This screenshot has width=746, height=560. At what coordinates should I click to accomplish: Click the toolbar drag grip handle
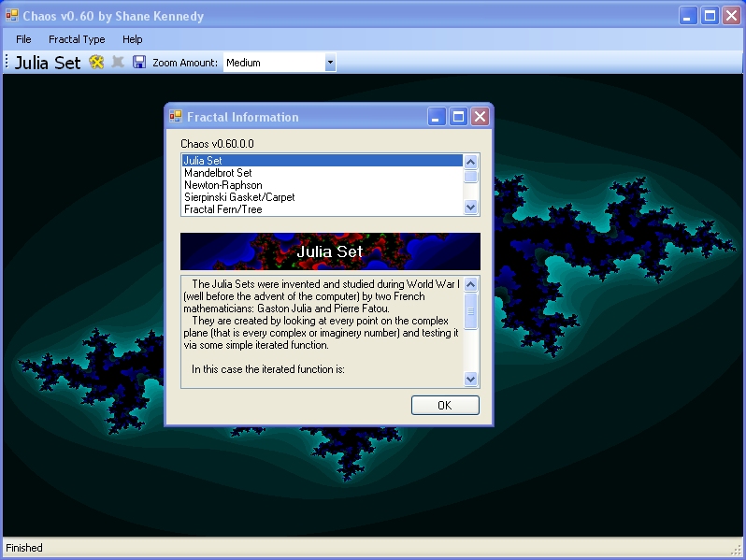pyautogui.click(x=7, y=62)
